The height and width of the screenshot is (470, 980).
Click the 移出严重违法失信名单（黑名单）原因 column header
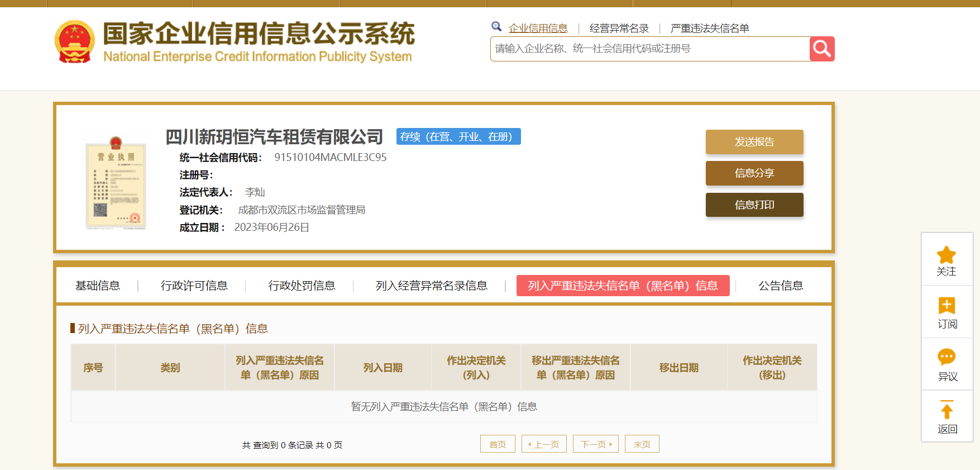(x=576, y=368)
